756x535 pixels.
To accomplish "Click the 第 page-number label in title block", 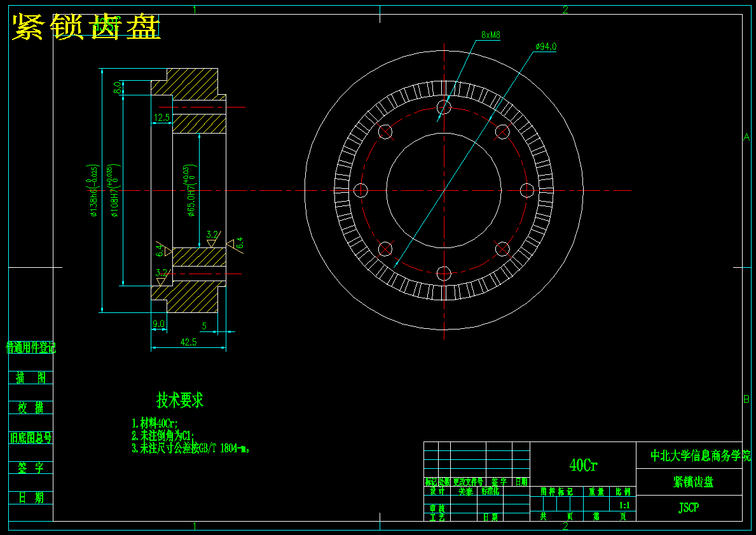I will tap(596, 516).
